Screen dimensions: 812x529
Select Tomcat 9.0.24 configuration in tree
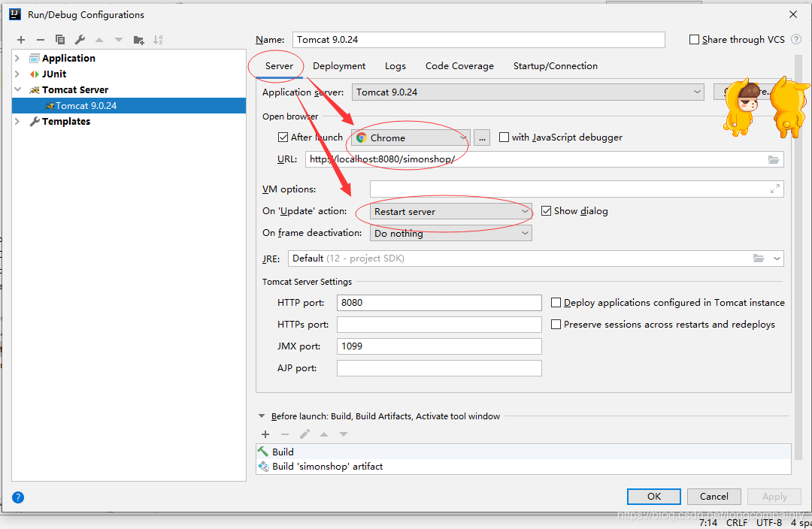(129, 106)
